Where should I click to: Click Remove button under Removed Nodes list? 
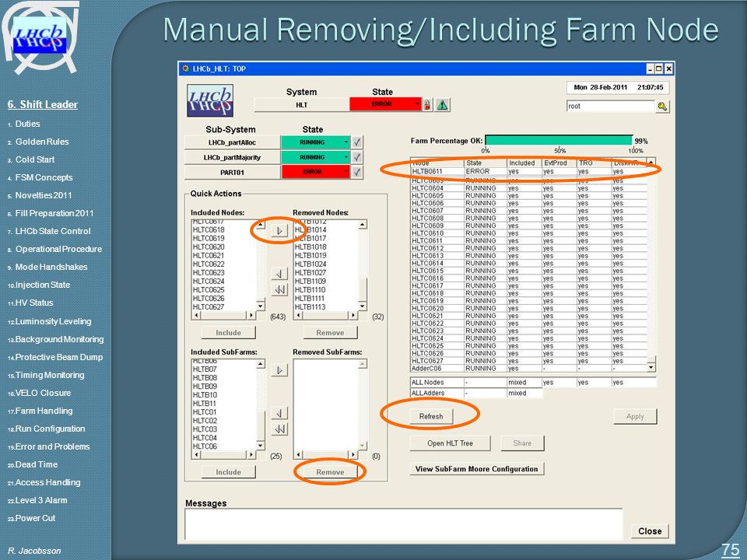[x=330, y=332]
